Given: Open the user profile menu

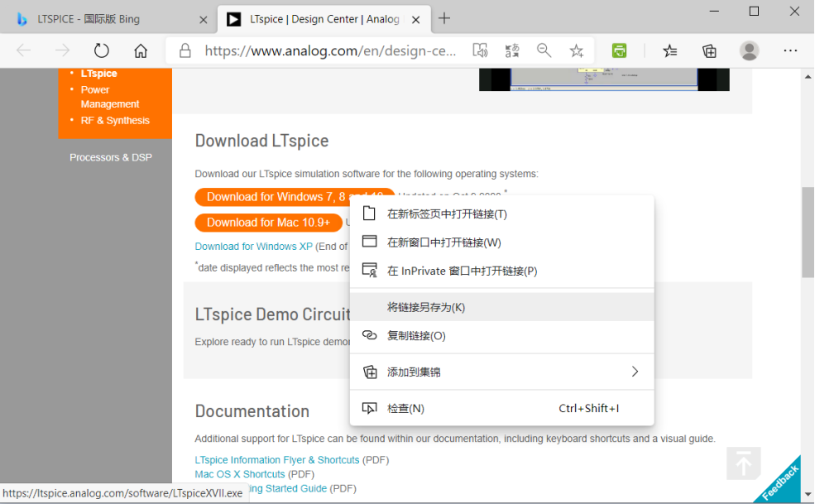Looking at the screenshot, I should (749, 50).
